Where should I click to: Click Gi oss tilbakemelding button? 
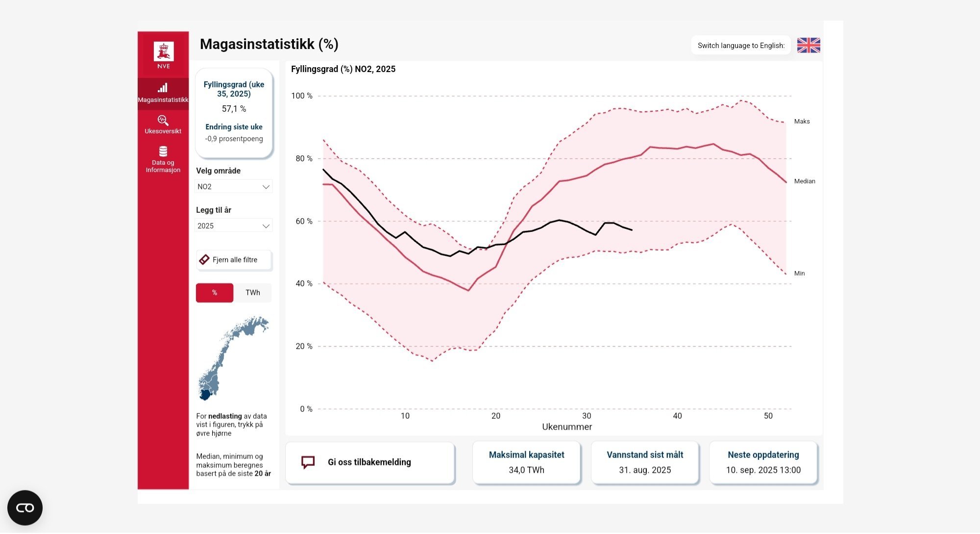pos(370,462)
